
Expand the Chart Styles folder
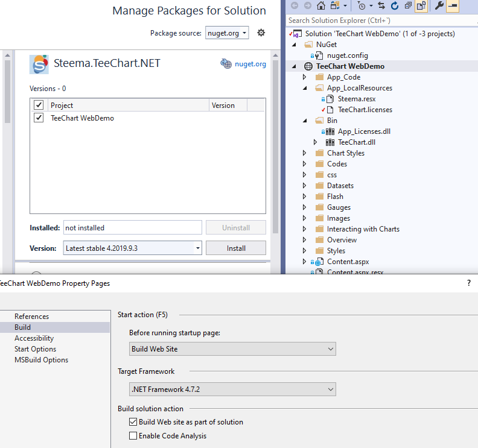point(304,153)
